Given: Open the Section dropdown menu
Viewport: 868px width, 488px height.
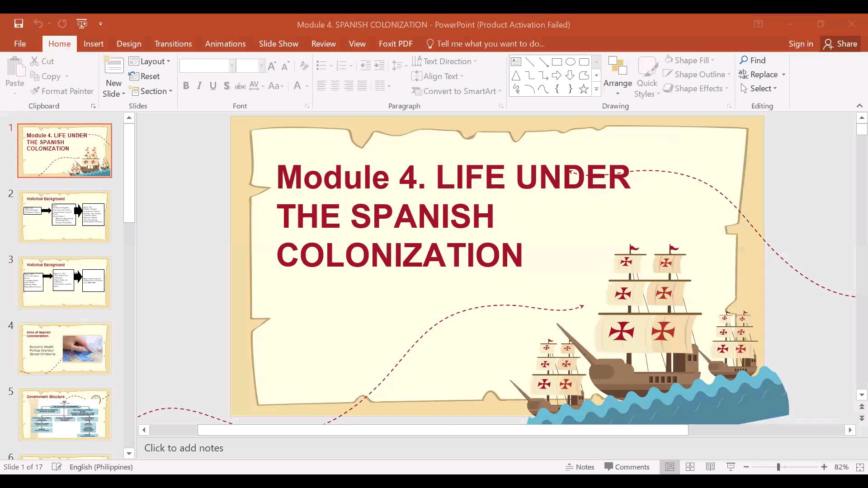Looking at the screenshot, I should tap(152, 91).
